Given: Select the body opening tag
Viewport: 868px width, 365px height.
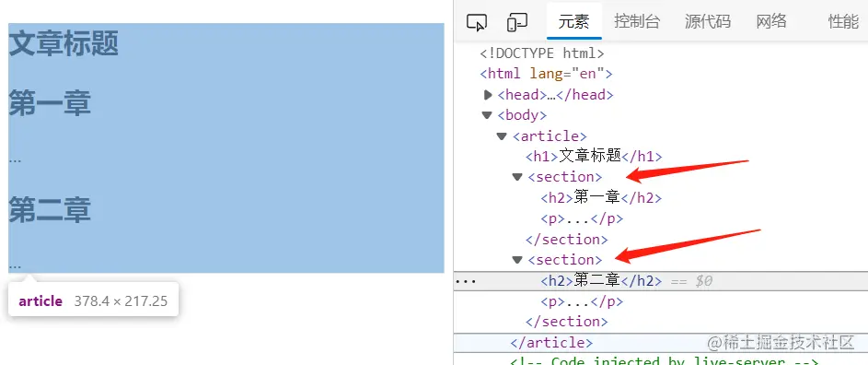Looking at the screenshot, I should [x=522, y=115].
